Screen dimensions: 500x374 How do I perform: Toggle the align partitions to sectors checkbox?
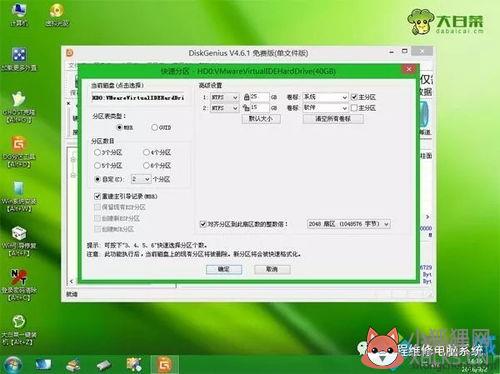[203, 224]
